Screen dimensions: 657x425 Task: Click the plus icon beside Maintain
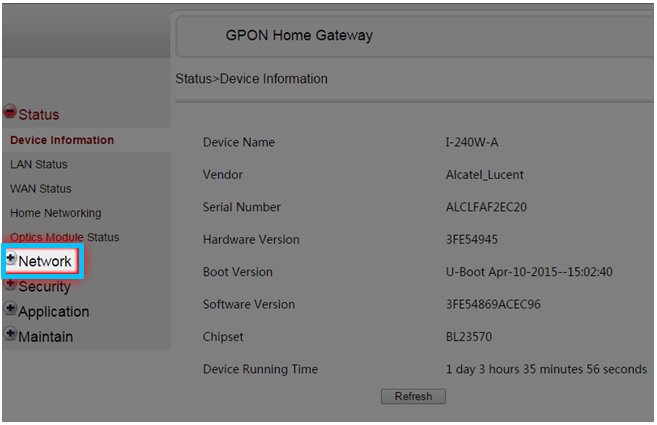10,334
